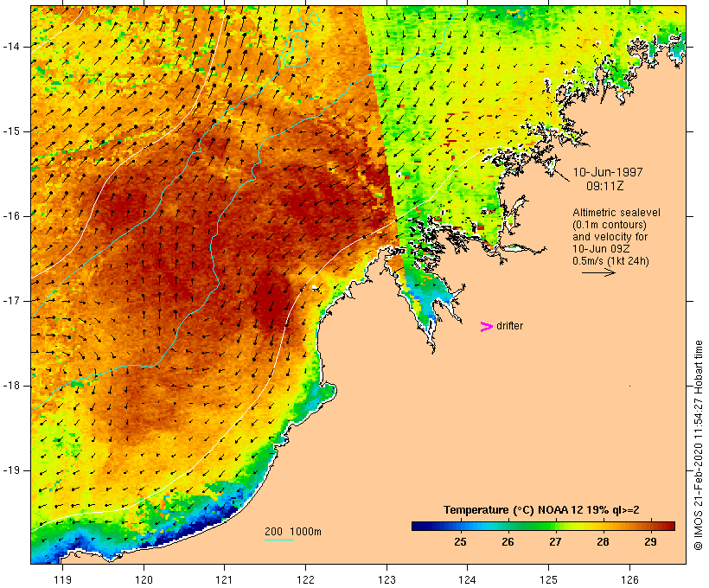709x588 pixels.
Task: Click the 'drifter' legend label
Action: pyautogui.click(x=509, y=326)
